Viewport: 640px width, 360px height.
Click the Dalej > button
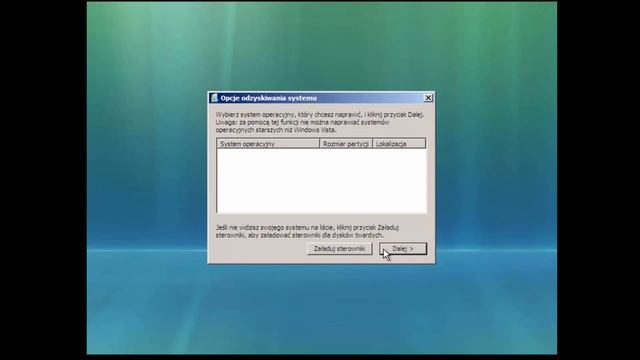(x=403, y=249)
